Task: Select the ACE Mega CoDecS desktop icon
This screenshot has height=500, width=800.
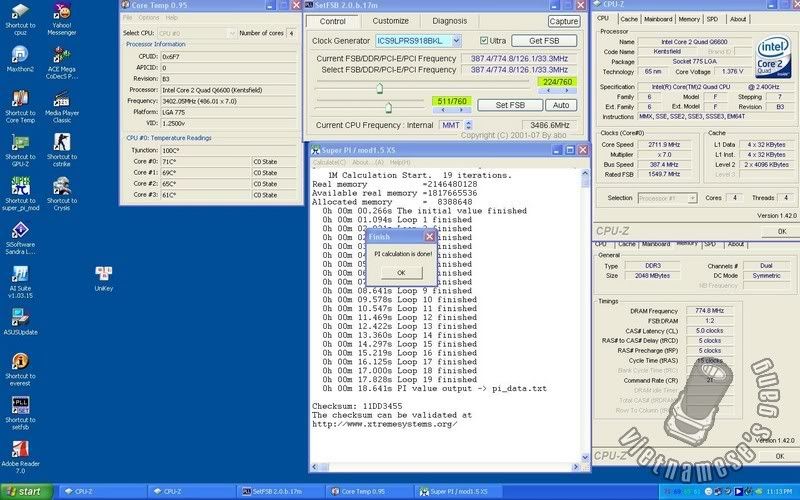Action: click(62, 63)
